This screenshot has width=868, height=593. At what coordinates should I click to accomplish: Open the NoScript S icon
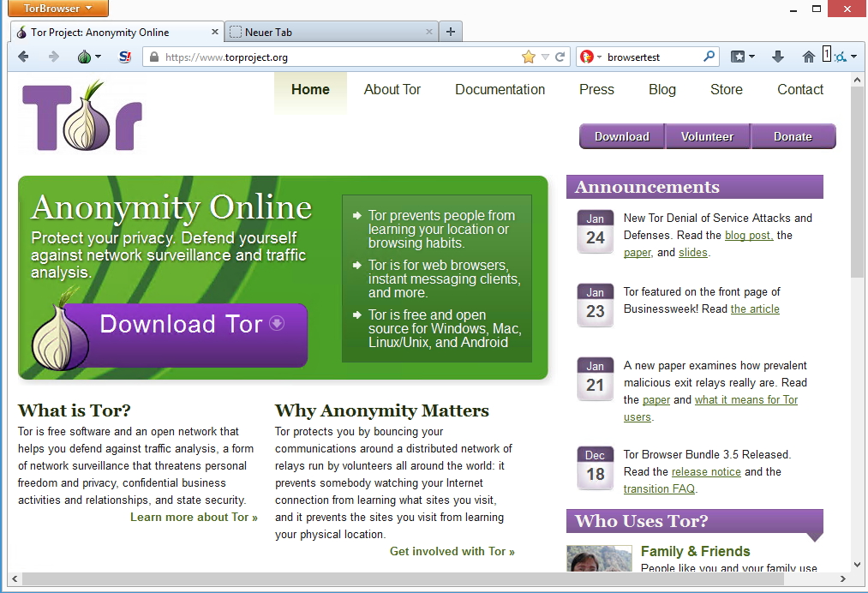click(x=125, y=57)
